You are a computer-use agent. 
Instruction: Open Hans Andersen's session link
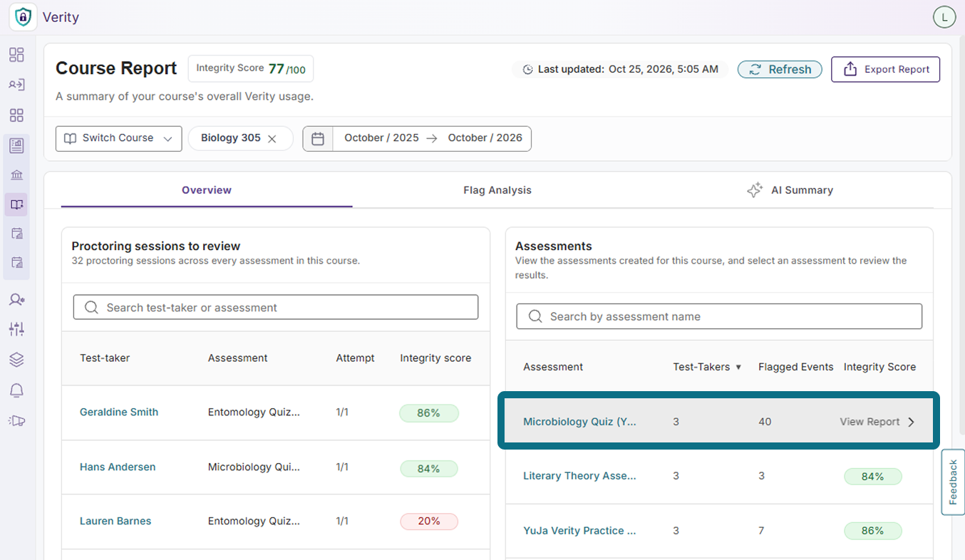pyautogui.click(x=118, y=467)
